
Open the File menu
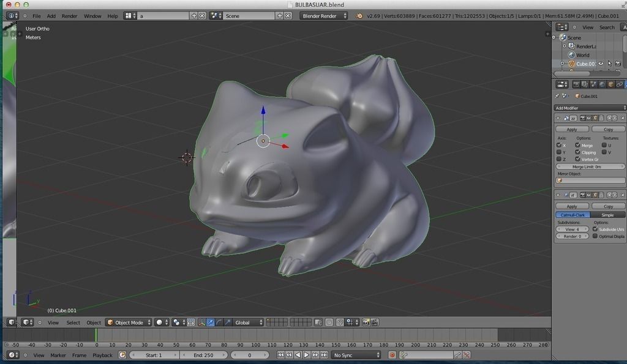click(x=36, y=16)
